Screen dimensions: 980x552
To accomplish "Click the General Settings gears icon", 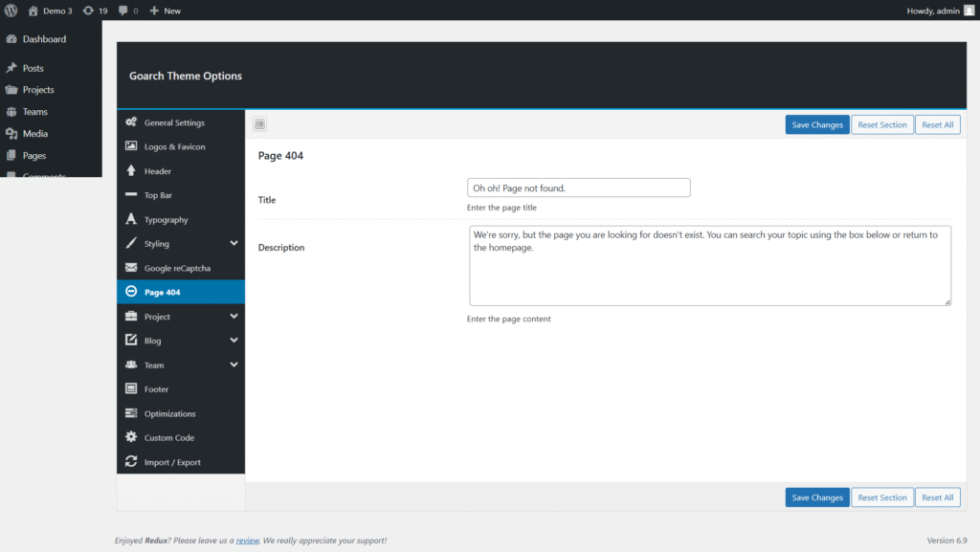I will (131, 122).
